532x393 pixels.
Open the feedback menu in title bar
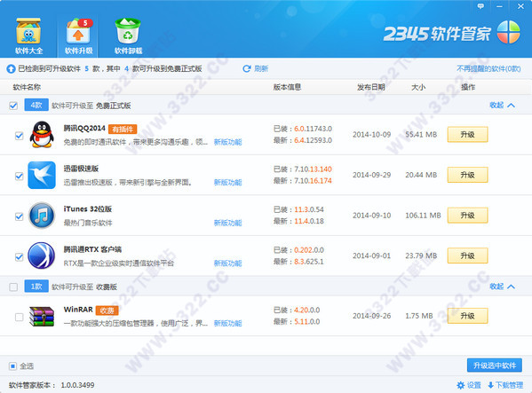pos(480,6)
